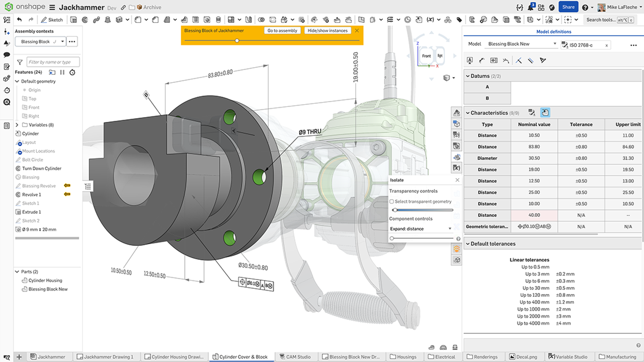
Task: Toggle the pause icon in the Features header
Action: tap(62, 72)
